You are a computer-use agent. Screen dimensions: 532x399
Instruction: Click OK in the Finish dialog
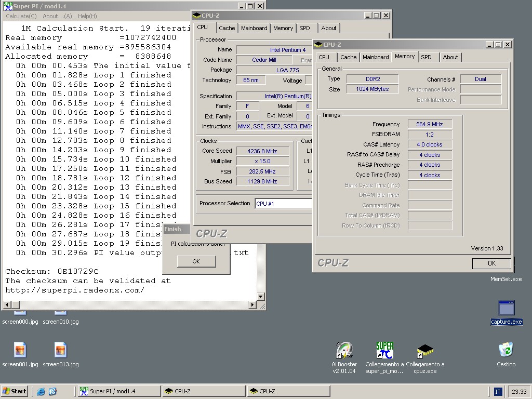[196, 261]
